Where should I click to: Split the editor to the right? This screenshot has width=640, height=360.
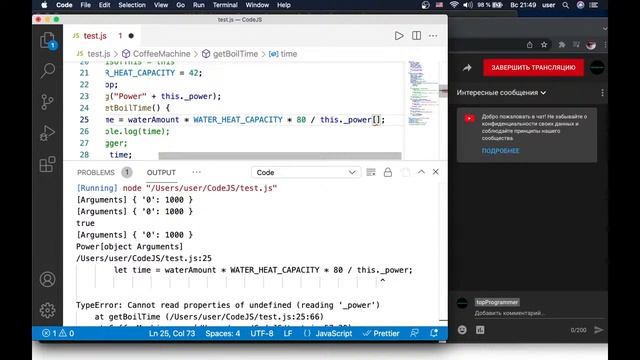pyautogui.click(x=416, y=36)
